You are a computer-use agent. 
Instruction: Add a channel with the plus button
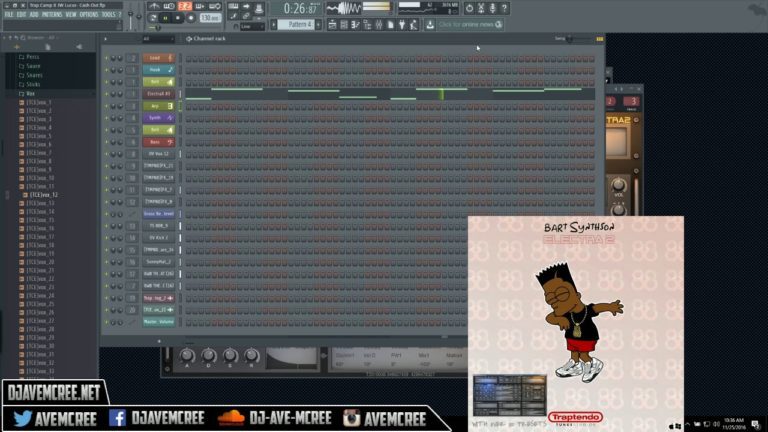click(159, 341)
